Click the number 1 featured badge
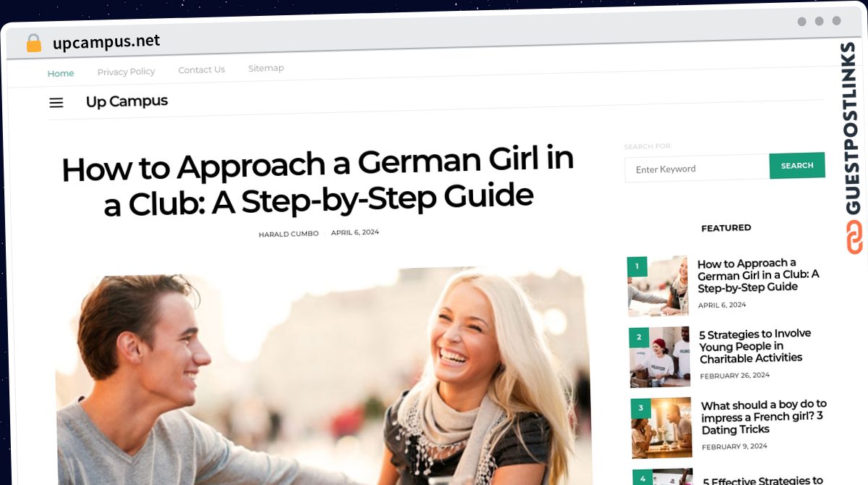 pyautogui.click(x=637, y=266)
